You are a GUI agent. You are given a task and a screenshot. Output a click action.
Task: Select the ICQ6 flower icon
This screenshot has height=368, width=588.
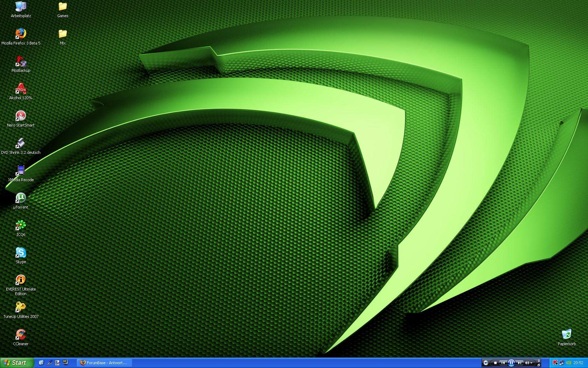tap(21, 228)
